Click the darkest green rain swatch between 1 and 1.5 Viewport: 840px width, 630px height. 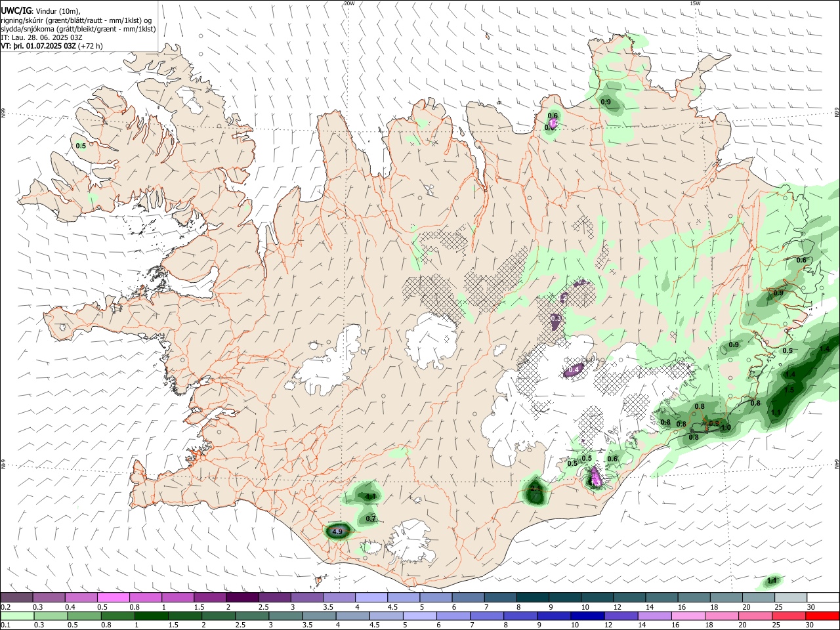[x=152, y=616]
